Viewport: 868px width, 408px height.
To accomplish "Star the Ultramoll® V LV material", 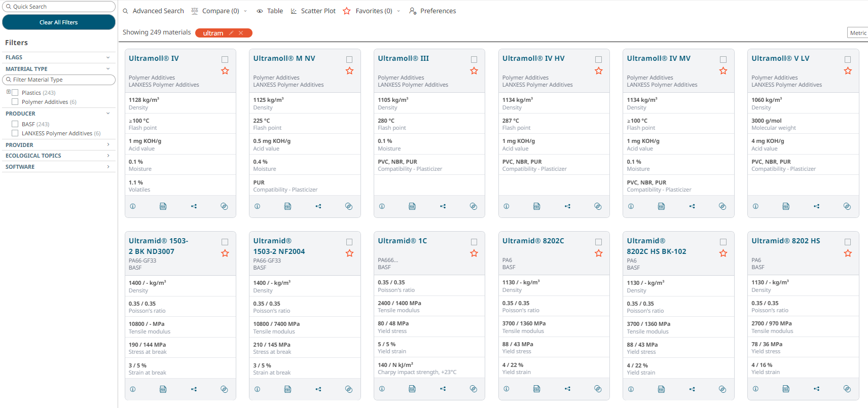I will pyautogui.click(x=848, y=71).
